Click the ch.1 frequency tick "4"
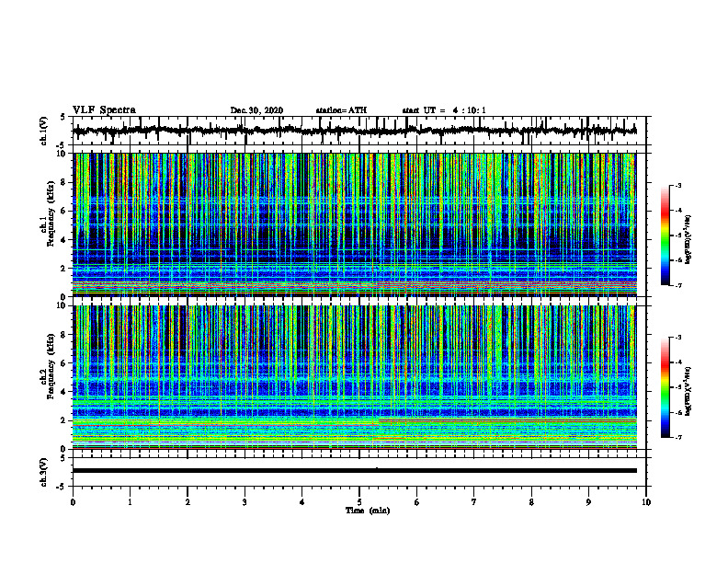728x563 pixels. pyautogui.click(x=63, y=240)
